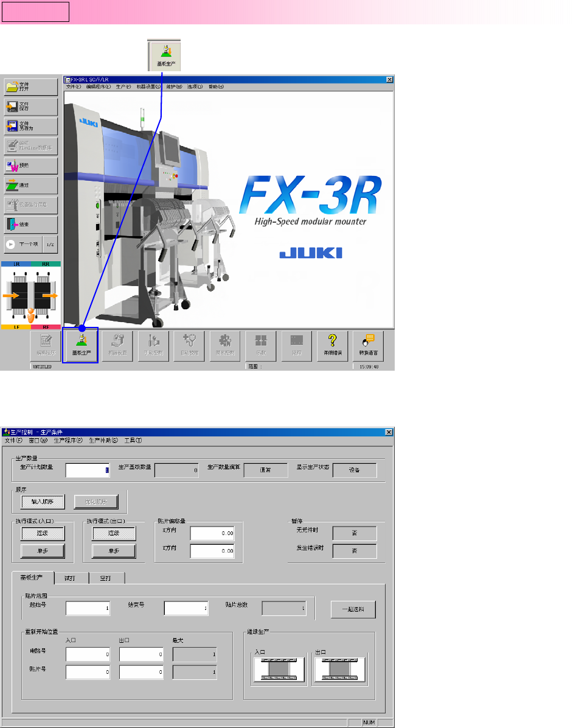This screenshot has height=728, width=579.
Task: Click the 生产计划数量 input field
Action: 87,471
